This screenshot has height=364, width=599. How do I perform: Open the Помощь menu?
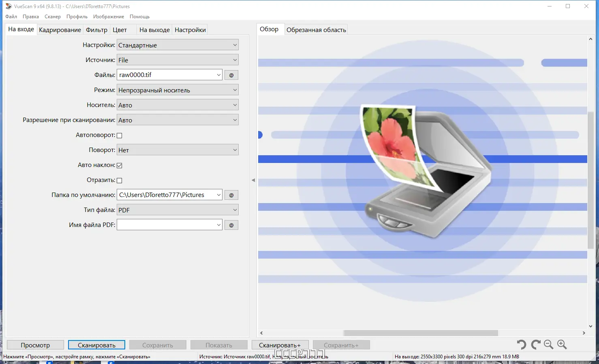(140, 17)
